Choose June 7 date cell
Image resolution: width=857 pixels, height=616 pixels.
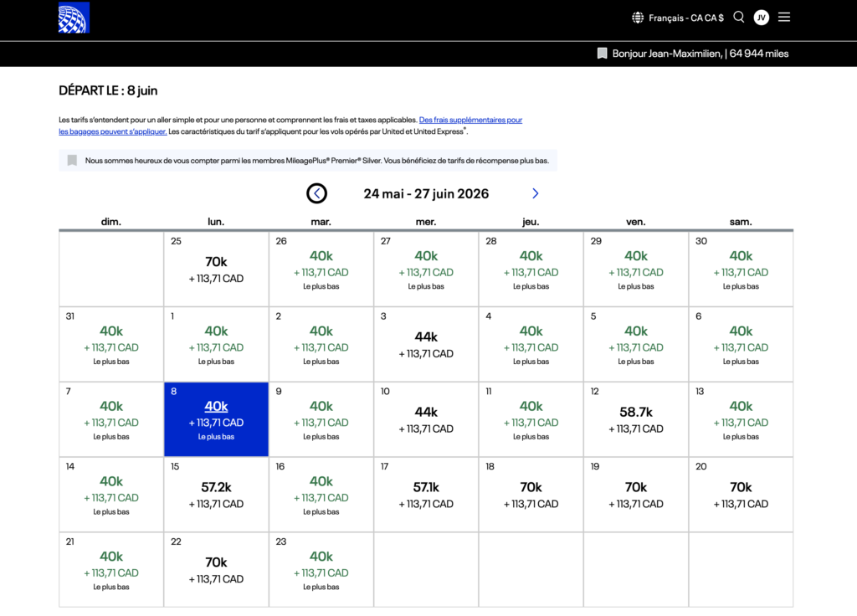[x=111, y=419]
